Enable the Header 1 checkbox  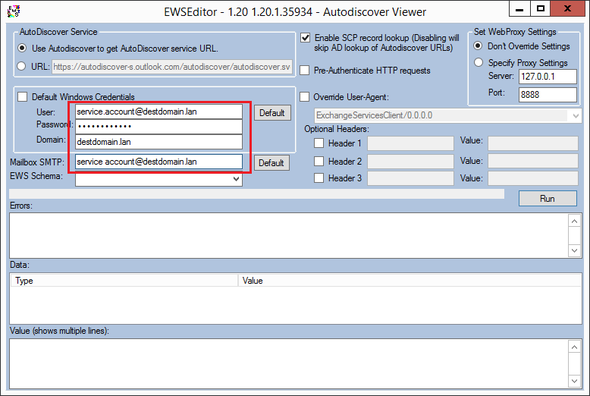point(319,143)
